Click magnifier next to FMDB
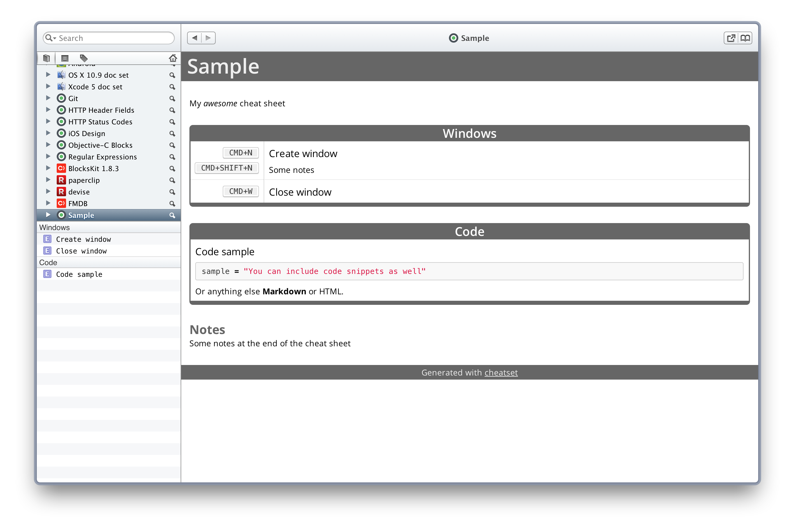The image size is (795, 532). tap(172, 204)
